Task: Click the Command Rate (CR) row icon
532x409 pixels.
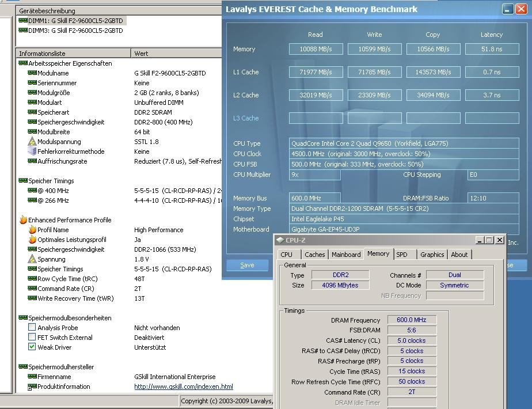Action: [x=32, y=289]
